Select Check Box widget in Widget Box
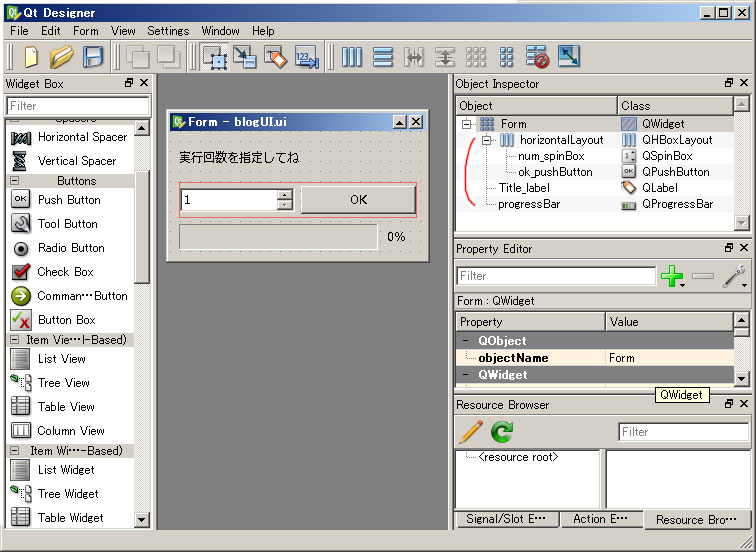This screenshot has width=756, height=552. 66,272
